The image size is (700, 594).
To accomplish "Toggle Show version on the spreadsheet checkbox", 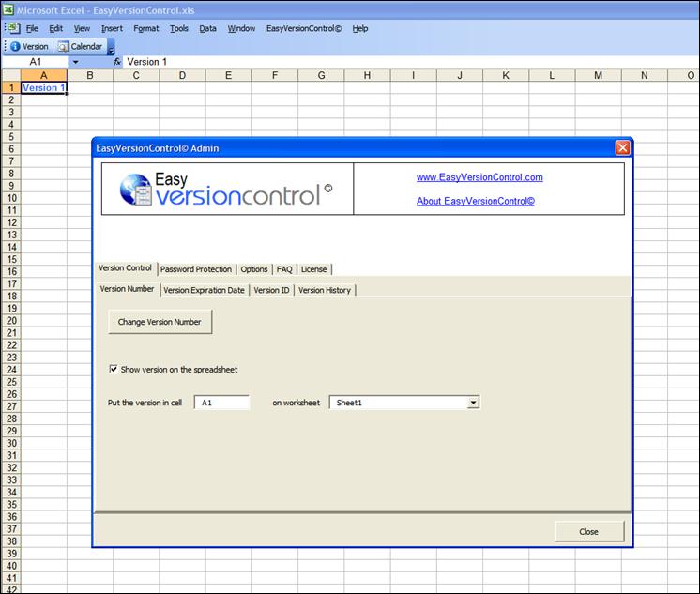I will [x=114, y=369].
